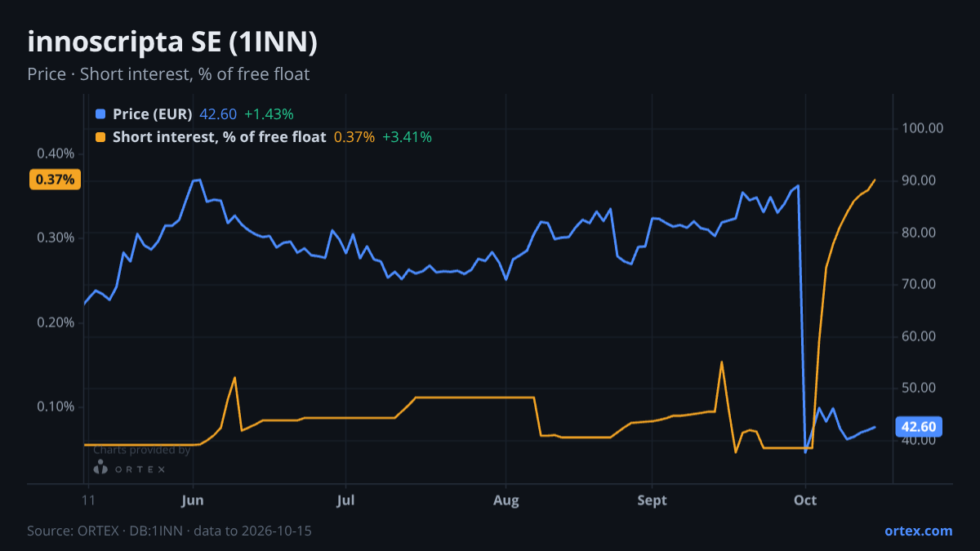Click the Jun x-axis label

[193, 500]
